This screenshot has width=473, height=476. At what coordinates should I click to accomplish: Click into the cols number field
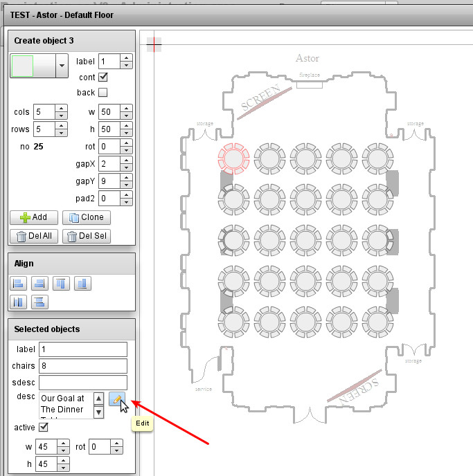pos(44,111)
